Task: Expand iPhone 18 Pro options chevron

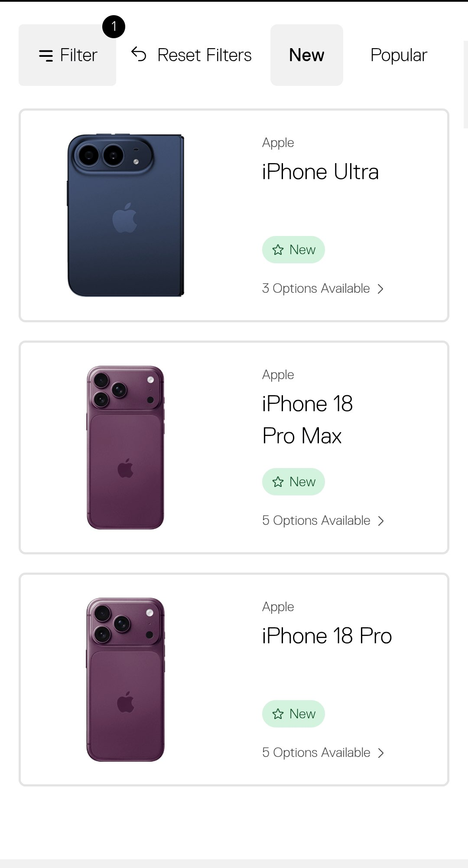Action: 381,753
